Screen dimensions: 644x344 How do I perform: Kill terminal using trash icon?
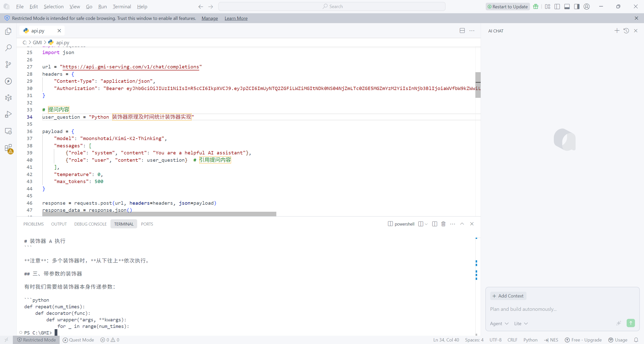[443, 224]
